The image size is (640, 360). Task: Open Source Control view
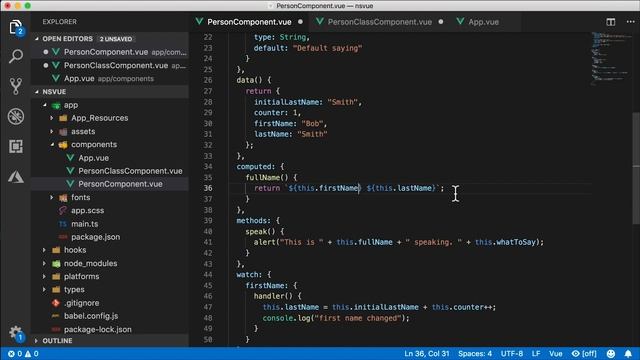[x=16, y=86]
